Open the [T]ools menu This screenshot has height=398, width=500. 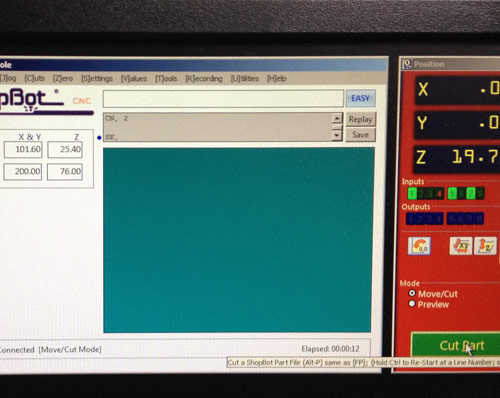pyautogui.click(x=166, y=78)
